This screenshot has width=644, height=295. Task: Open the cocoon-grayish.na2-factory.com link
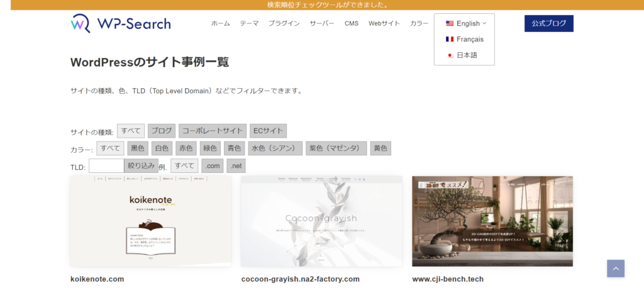300,279
